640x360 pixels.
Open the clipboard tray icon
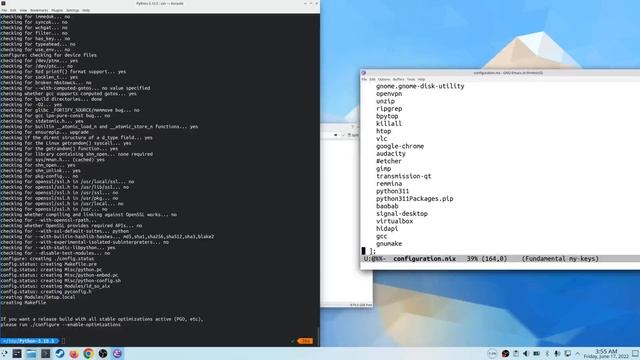[516, 353]
